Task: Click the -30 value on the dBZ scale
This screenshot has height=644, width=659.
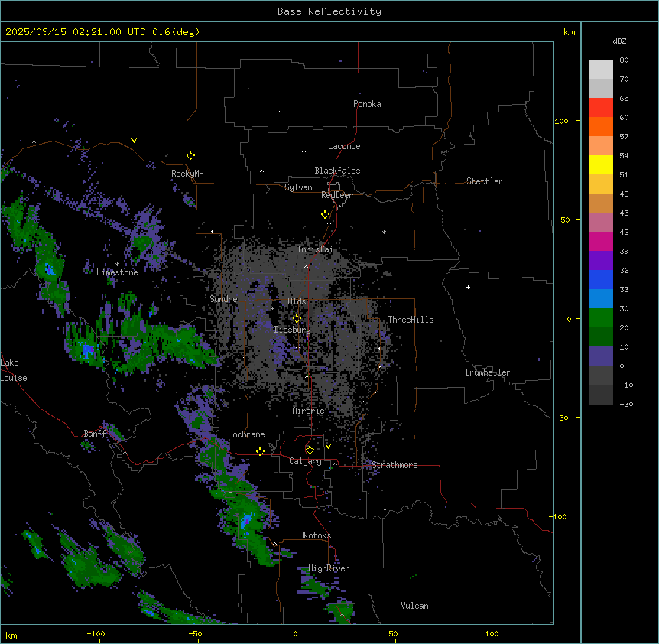Action: point(626,405)
